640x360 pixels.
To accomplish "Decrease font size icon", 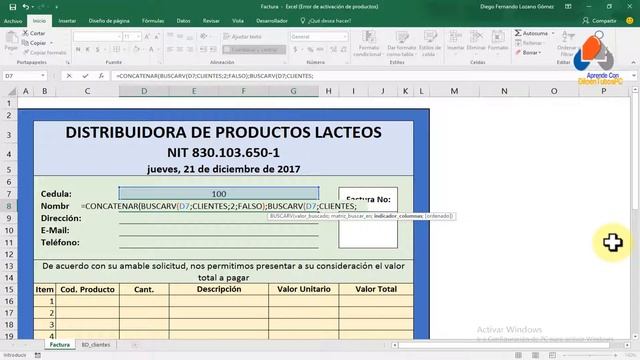I will coord(157,37).
